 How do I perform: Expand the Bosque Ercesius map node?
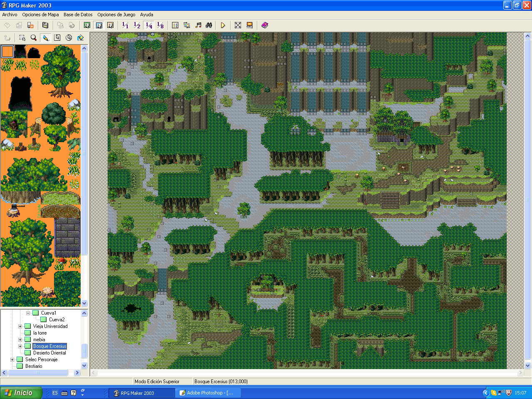[x=20, y=346]
